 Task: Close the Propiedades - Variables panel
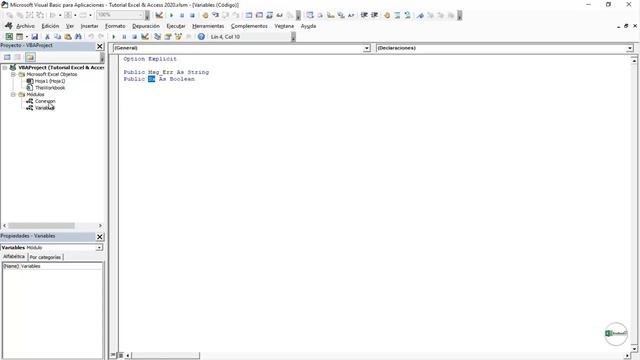click(x=100, y=237)
